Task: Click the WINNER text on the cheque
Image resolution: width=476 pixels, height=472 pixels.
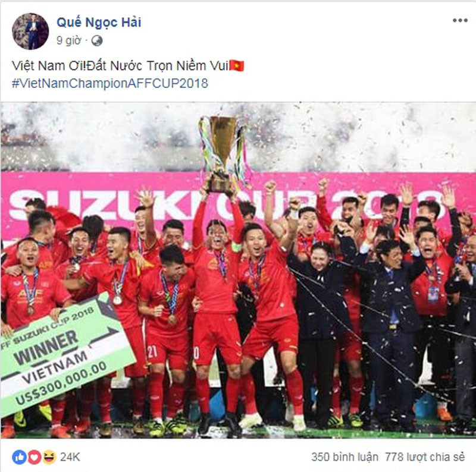Action: point(46,347)
